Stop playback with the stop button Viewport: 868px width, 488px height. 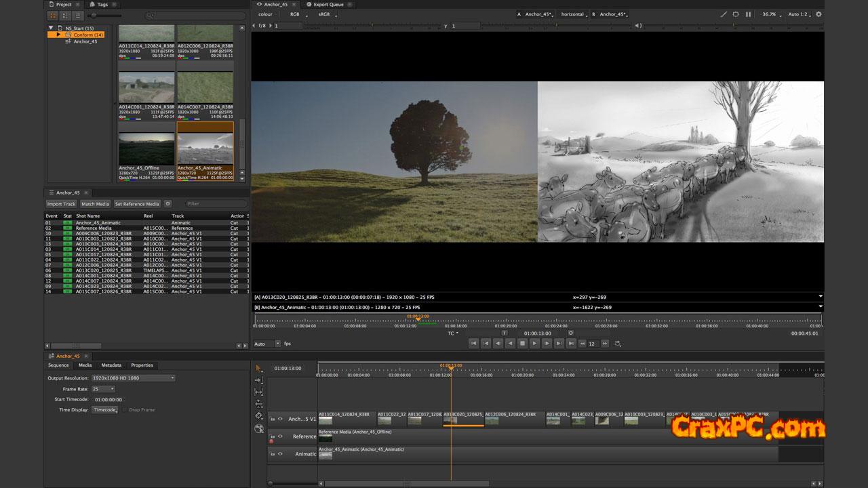tap(522, 344)
